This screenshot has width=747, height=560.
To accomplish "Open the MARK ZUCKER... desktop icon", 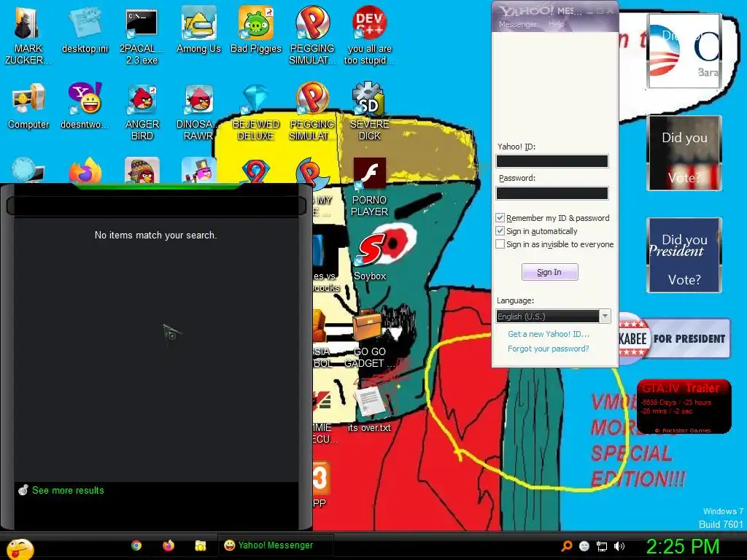I will tap(28, 35).
